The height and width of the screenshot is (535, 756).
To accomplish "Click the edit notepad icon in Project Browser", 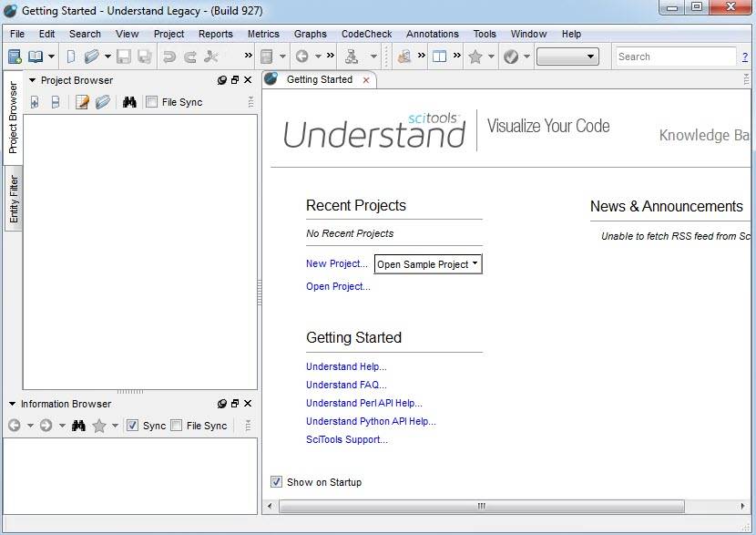I will click(82, 102).
